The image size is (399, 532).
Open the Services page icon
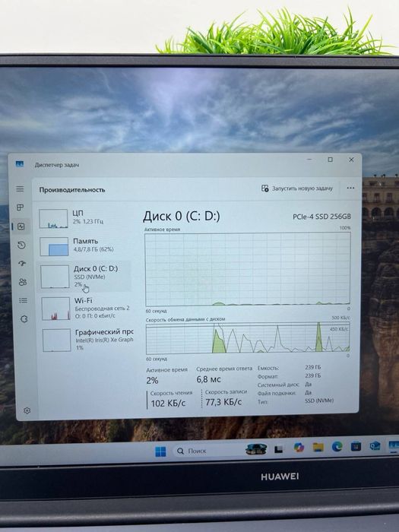click(x=24, y=319)
